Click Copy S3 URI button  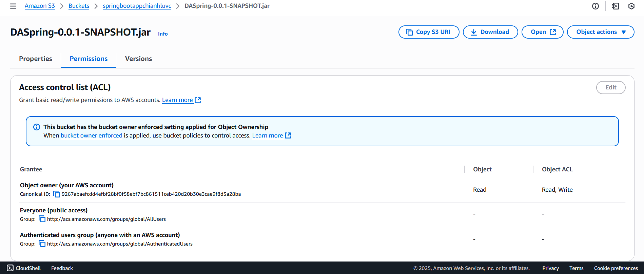click(x=429, y=32)
